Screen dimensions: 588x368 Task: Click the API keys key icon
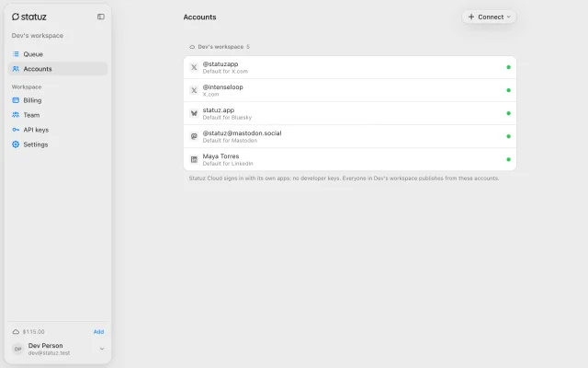click(16, 130)
